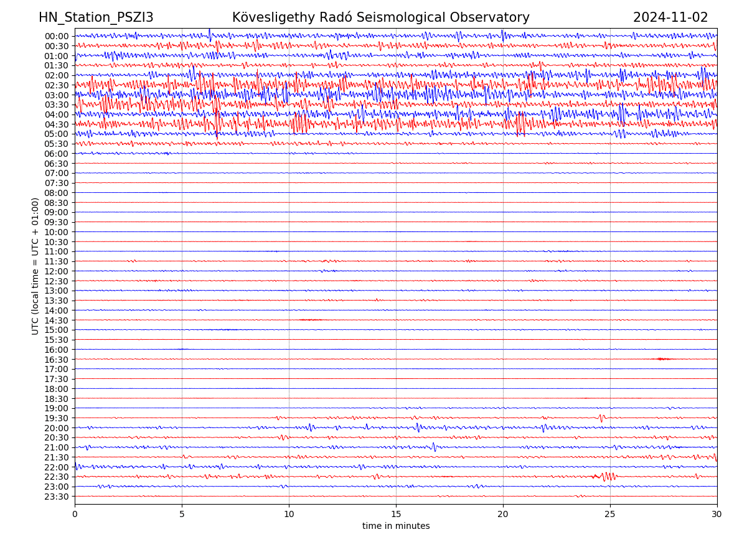Screen dimensions: 747x560
Task: Click the 0 minute tick label
Action: [x=75, y=515]
